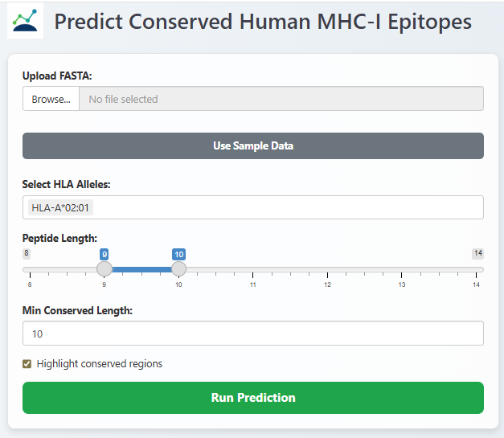Click the page title heading text
Viewport: 504px width, 438px height.
coord(263,21)
